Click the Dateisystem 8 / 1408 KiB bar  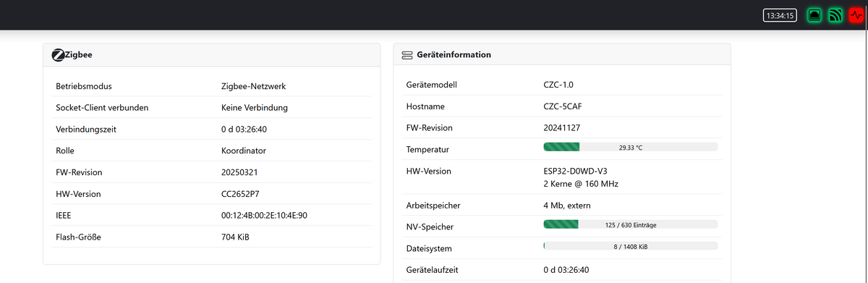click(x=630, y=246)
